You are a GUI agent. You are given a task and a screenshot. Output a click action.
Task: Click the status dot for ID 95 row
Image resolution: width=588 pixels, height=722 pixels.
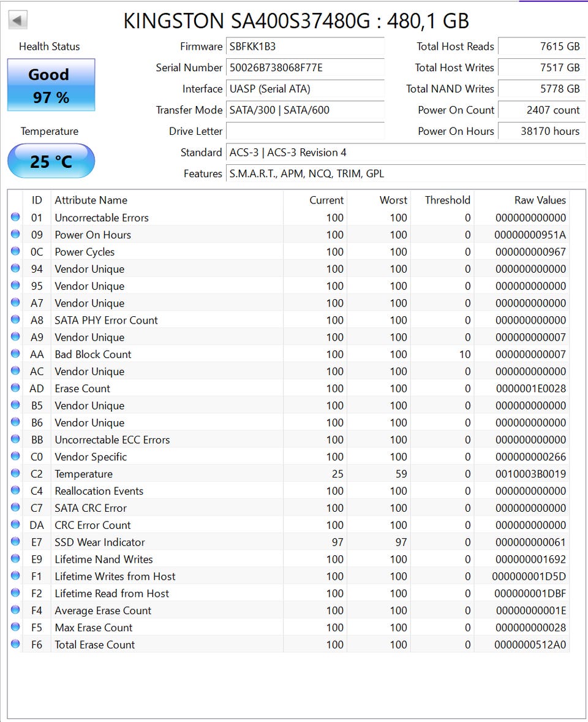(15, 285)
